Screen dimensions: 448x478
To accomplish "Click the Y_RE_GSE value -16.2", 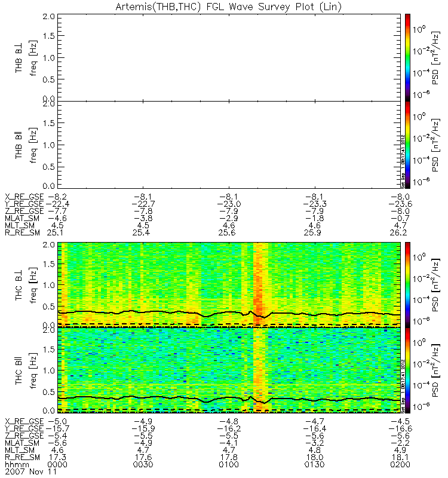I will [x=229, y=428].
